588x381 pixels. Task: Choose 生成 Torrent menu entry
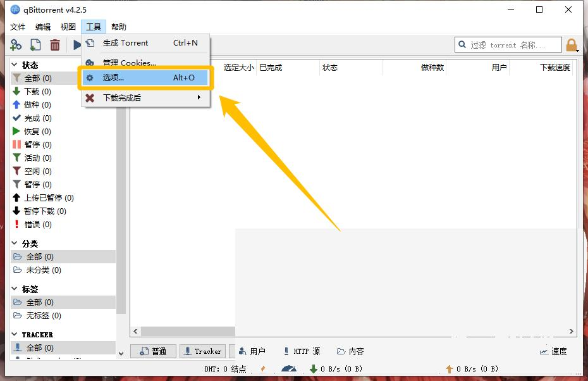[x=145, y=43]
